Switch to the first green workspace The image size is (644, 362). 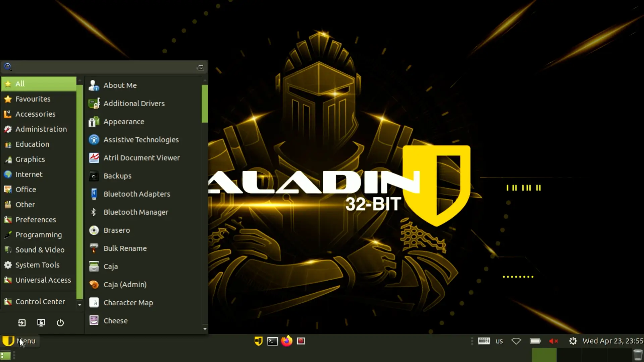(x=544, y=355)
